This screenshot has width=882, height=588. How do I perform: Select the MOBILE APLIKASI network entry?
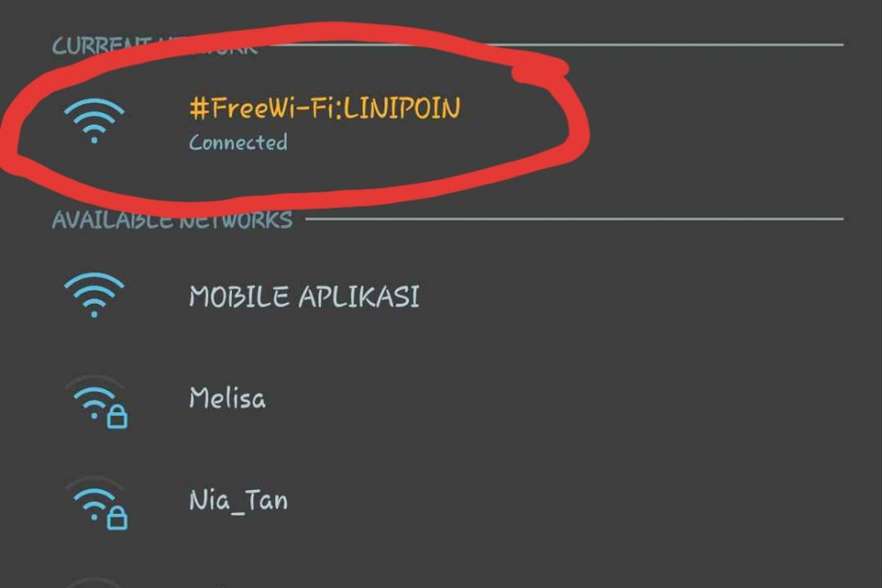click(304, 294)
